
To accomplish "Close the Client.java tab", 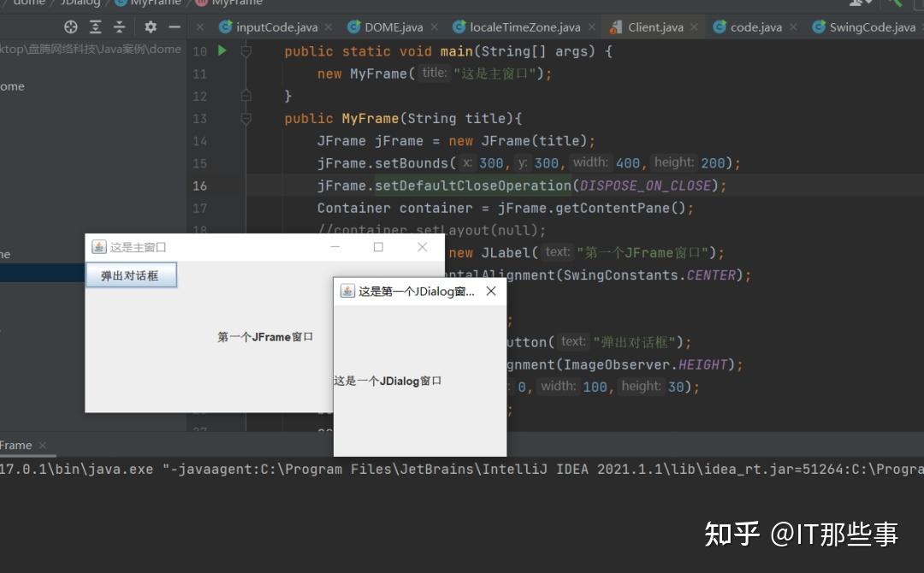I will [694, 27].
